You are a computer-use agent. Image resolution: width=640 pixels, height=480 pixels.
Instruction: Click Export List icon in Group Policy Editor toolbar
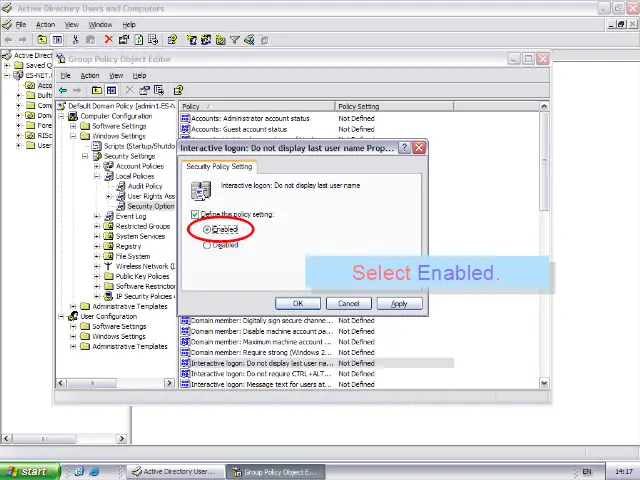[x=159, y=90]
